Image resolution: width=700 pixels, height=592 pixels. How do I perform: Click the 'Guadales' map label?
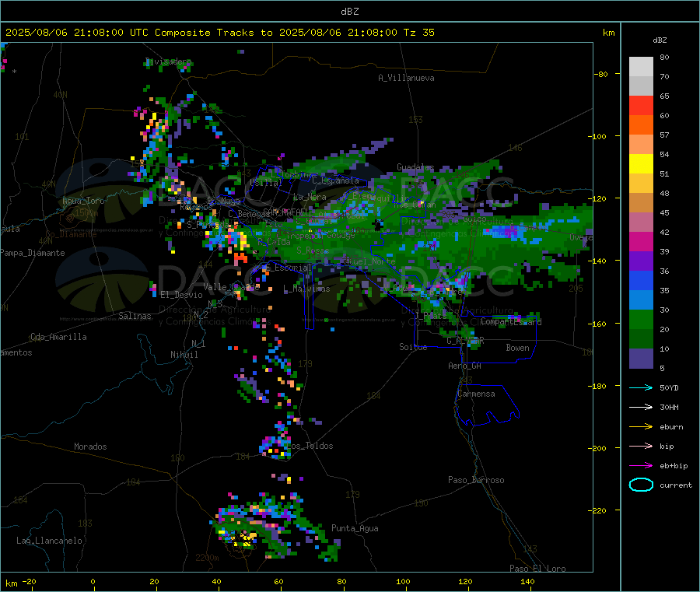pyautogui.click(x=415, y=167)
